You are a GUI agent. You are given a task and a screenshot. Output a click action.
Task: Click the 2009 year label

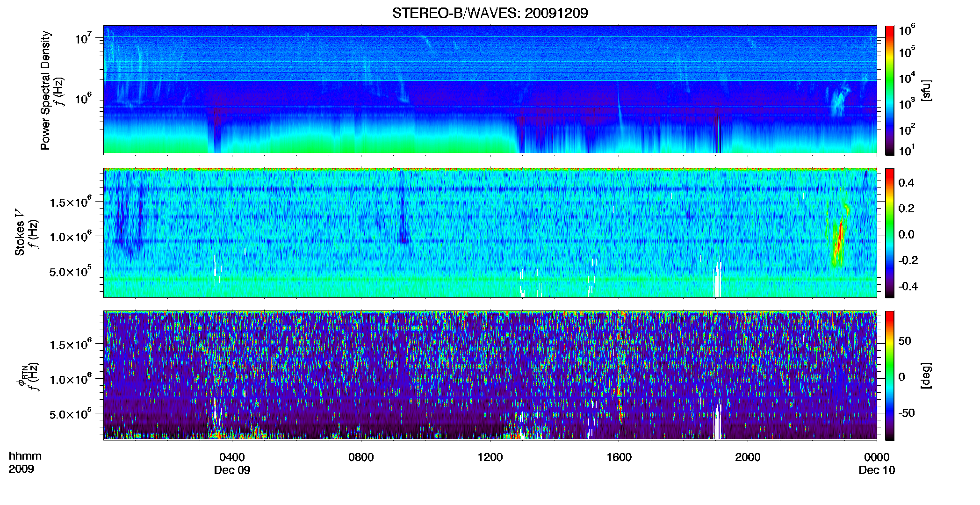tap(22, 469)
